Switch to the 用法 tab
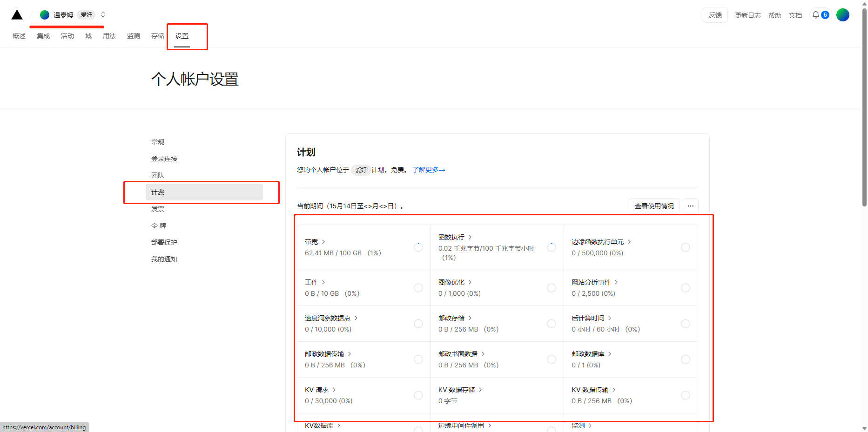868x432 pixels. click(109, 35)
